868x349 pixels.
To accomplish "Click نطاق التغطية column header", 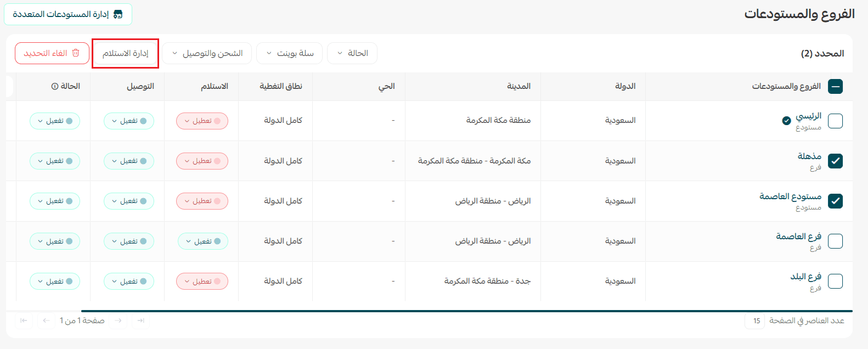I will (281, 86).
